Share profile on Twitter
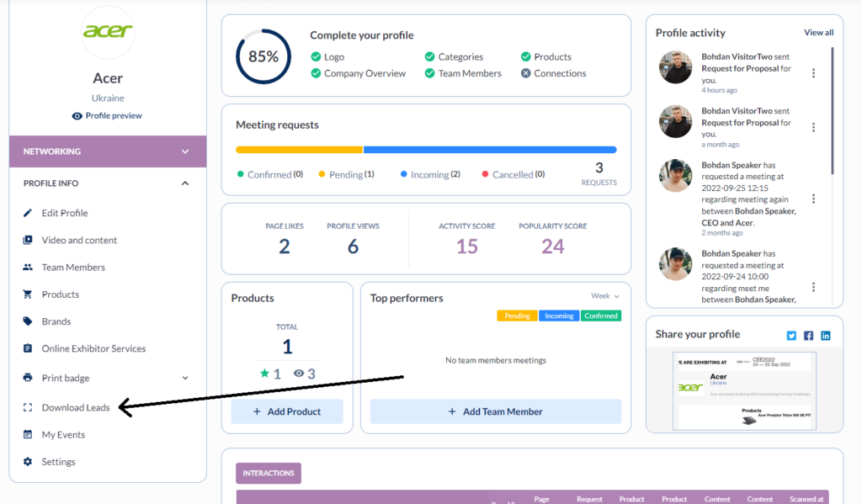 [791, 336]
